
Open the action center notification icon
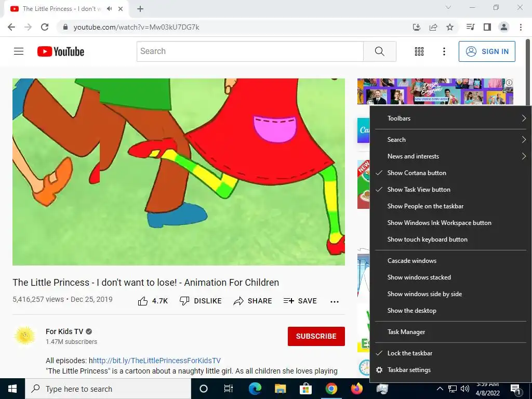(515, 389)
